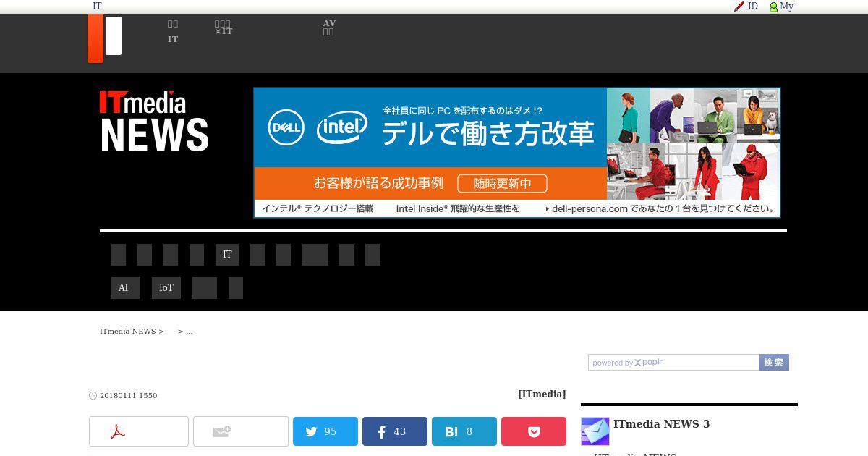Click the email notification envelope button

[241, 431]
